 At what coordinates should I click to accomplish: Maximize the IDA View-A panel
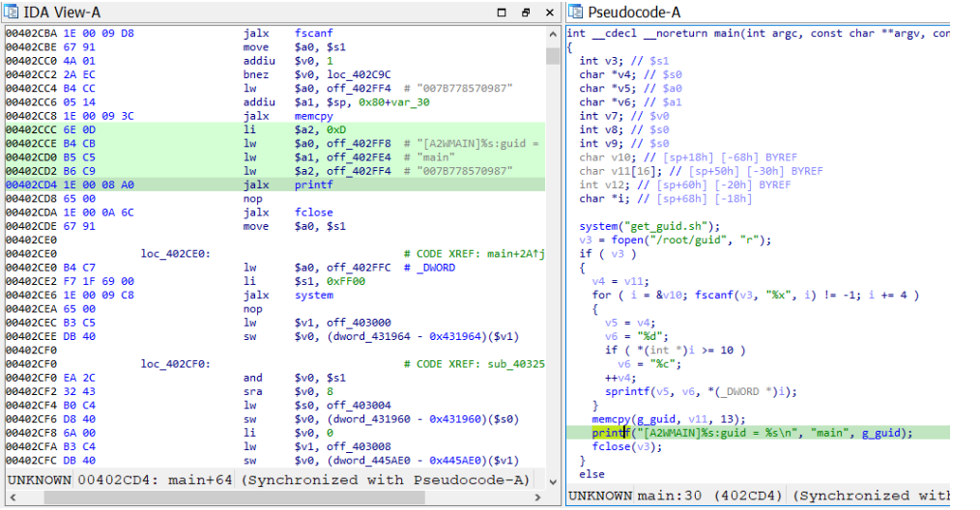[x=502, y=13]
